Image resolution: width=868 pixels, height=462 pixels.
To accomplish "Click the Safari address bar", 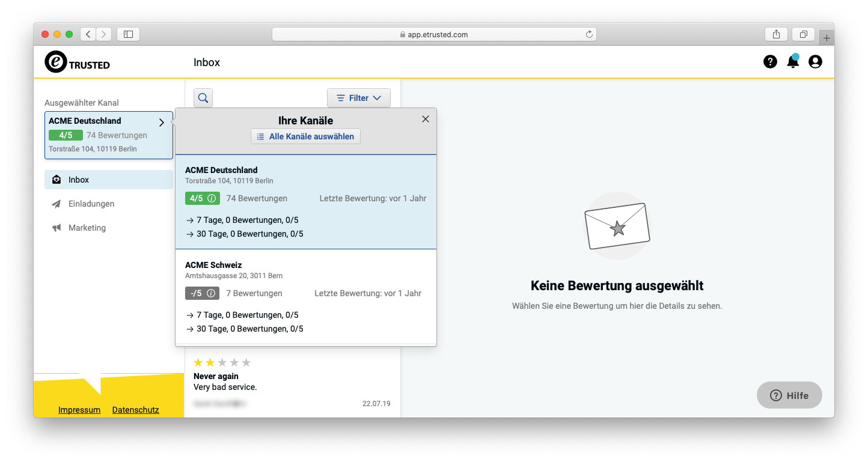I will click(434, 34).
